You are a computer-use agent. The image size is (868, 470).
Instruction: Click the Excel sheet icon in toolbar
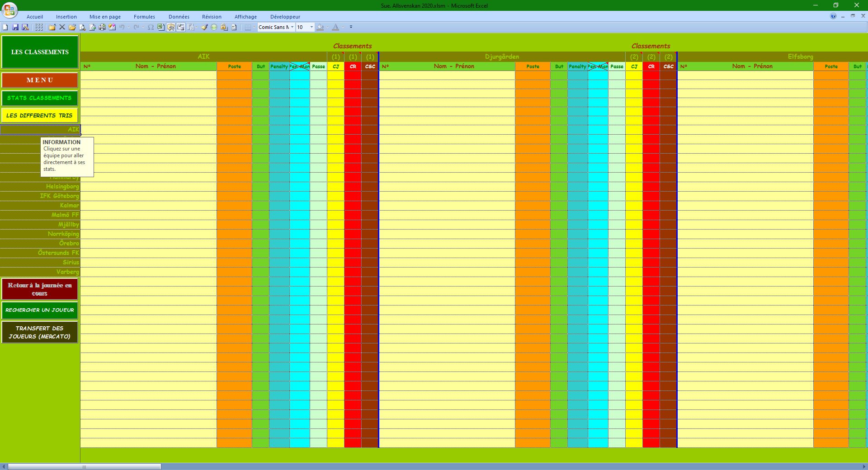[x=161, y=27]
